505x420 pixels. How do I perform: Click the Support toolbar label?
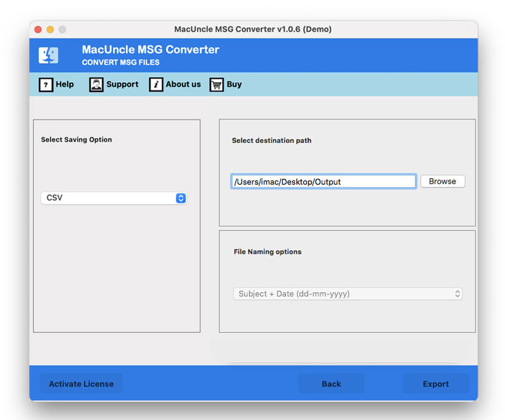pyautogui.click(x=122, y=85)
